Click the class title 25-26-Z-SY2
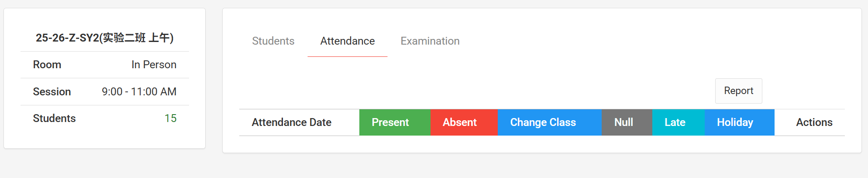Viewport: 868px width, 178px height. click(104, 38)
